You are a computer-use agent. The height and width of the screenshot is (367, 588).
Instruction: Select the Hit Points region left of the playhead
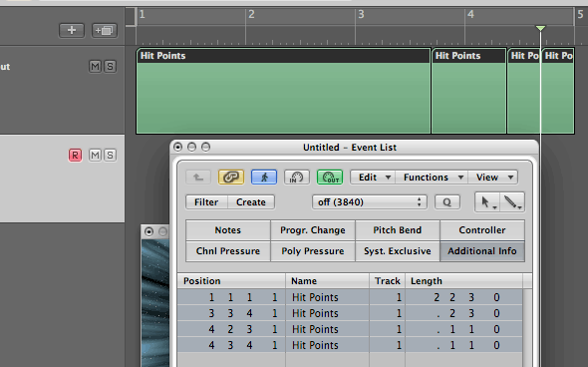point(523,91)
